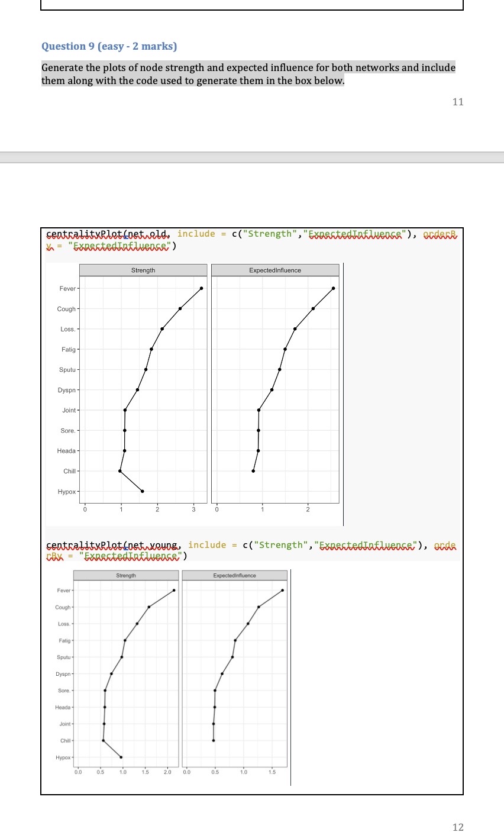Click the Heada axis label in net_young plot
The height and width of the screenshot is (832, 504).
coord(63,707)
